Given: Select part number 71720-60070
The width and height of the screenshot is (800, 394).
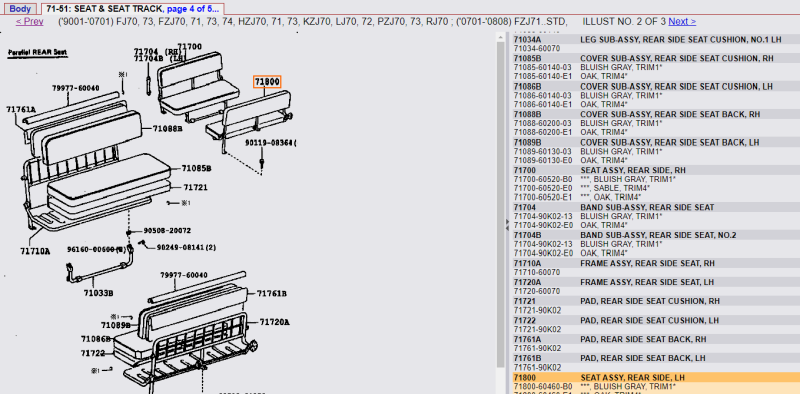Looking at the screenshot, I should coord(537,291).
